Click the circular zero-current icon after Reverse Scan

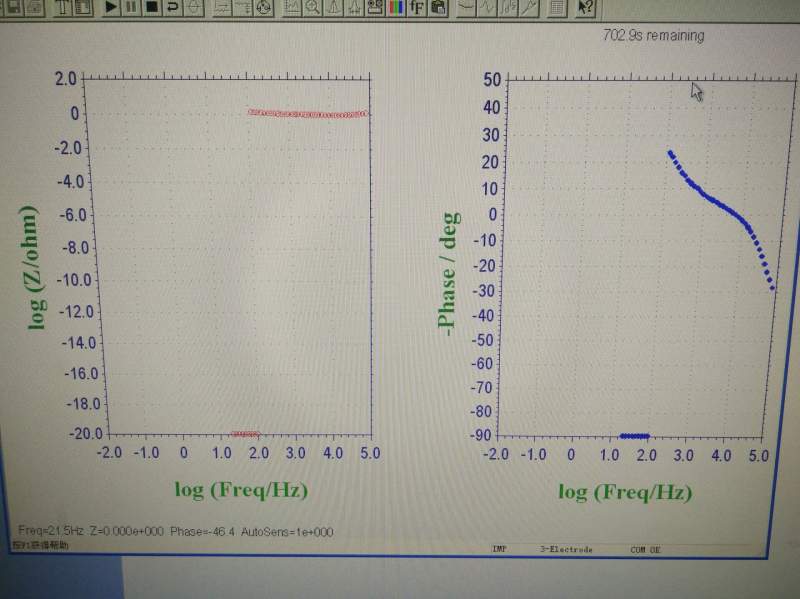tap(194, 7)
